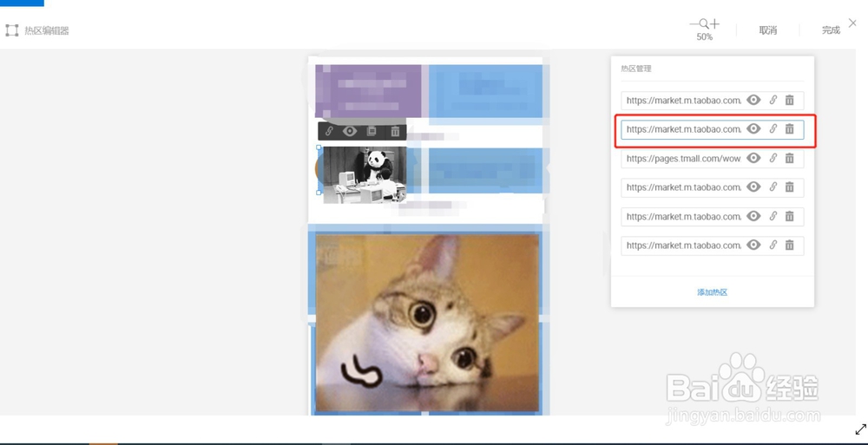Image resolution: width=868 pixels, height=445 pixels.
Task: Click the 热区管理 panel heading
Action: click(636, 69)
